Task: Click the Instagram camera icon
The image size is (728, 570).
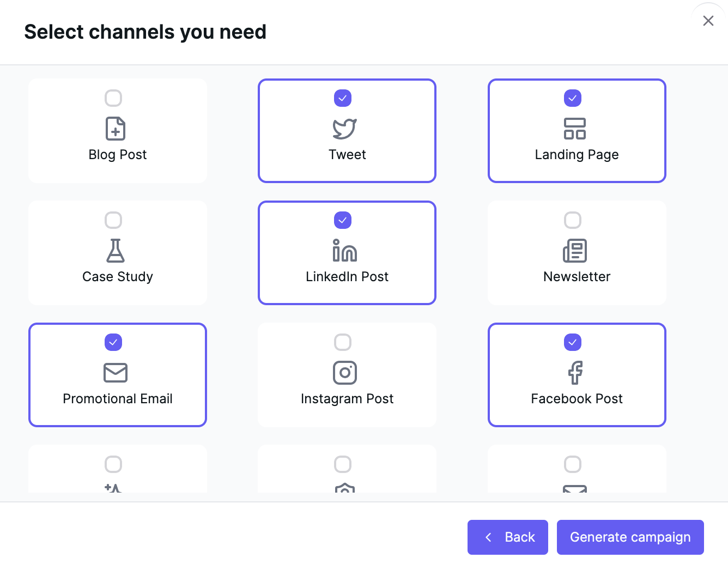Action: point(345,373)
